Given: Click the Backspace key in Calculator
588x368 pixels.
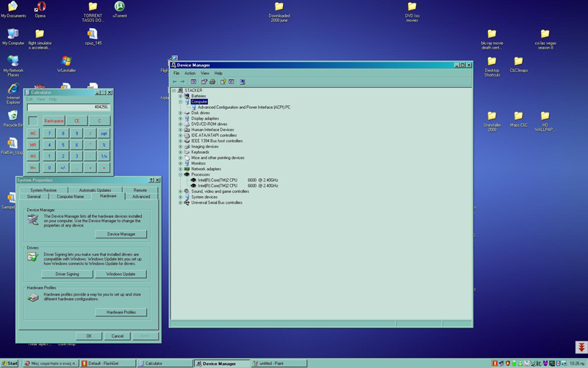Looking at the screenshot, I should [x=54, y=121].
